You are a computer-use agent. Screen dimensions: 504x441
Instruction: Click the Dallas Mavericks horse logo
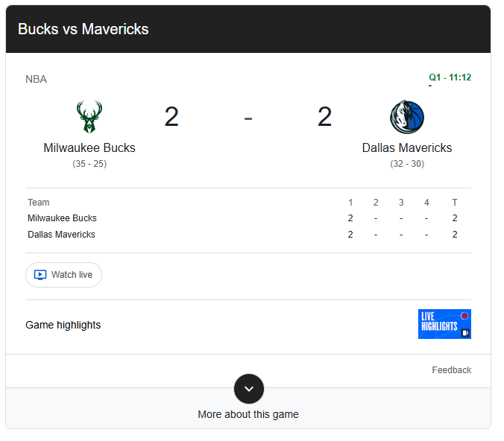click(407, 117)
